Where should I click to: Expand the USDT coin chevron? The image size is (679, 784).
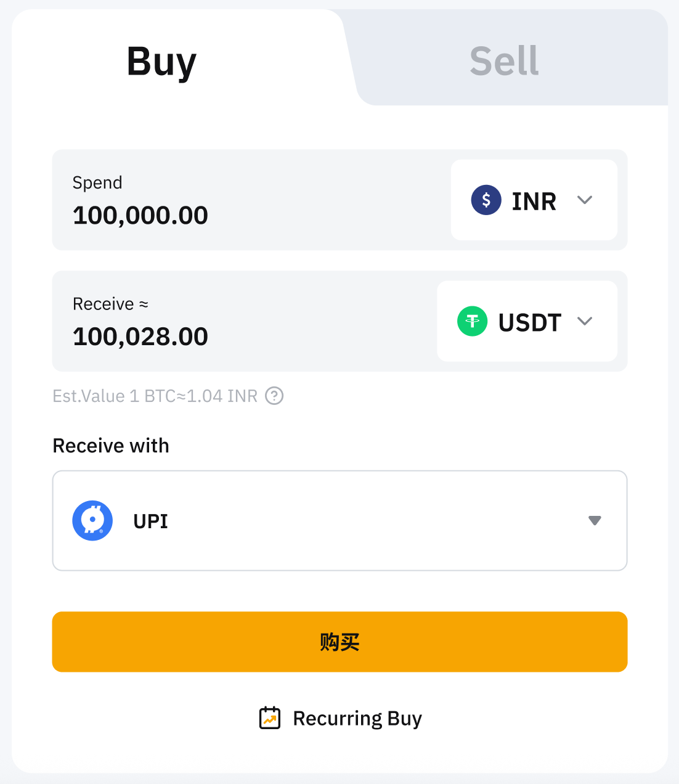[x=585, y=321]
